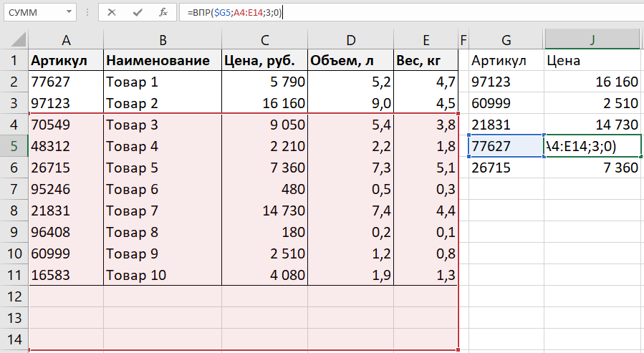The image size is (644, 353).
Task: Click the Вес, кг header cell
Action: [x=426, y=61]
